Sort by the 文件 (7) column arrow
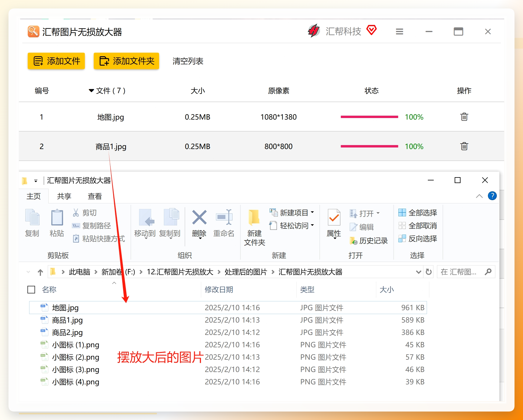Screen dimensions: 523x420 [91, 91]
